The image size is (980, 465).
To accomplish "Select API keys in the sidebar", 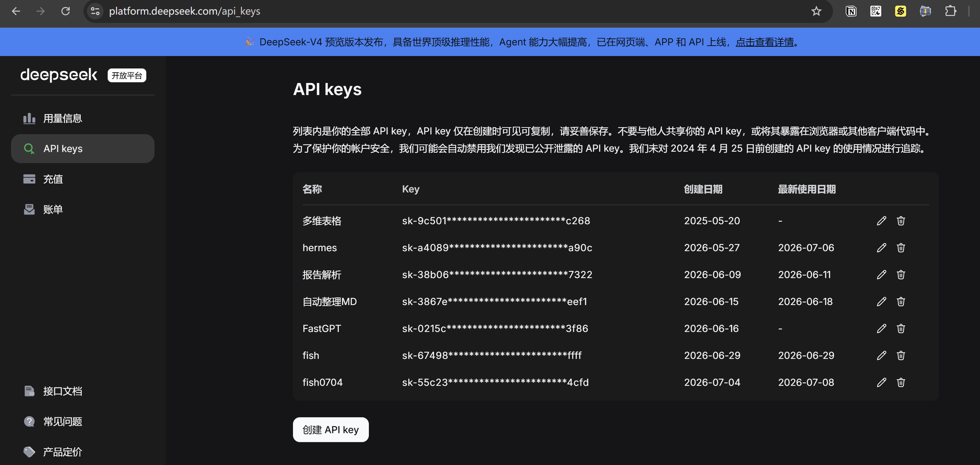I will (x=83, y=148).
